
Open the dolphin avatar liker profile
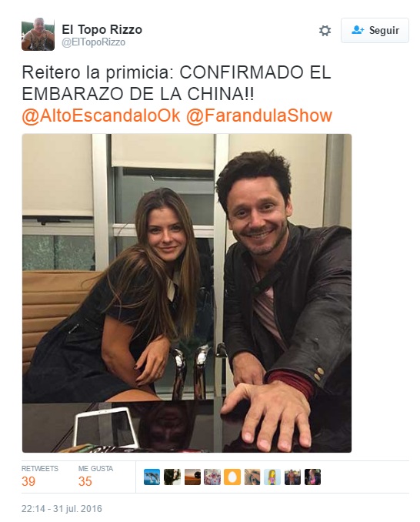(x=152, y=477)
